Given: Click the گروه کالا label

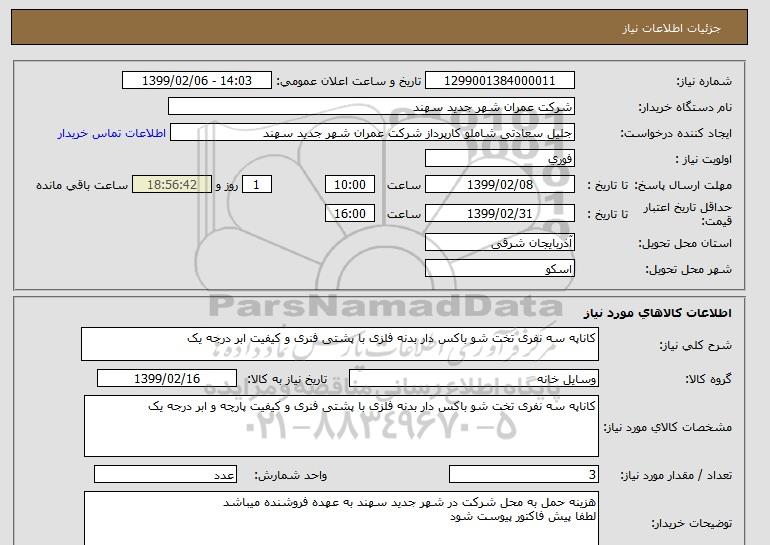Looking at the screenshot, I should 709,379.
